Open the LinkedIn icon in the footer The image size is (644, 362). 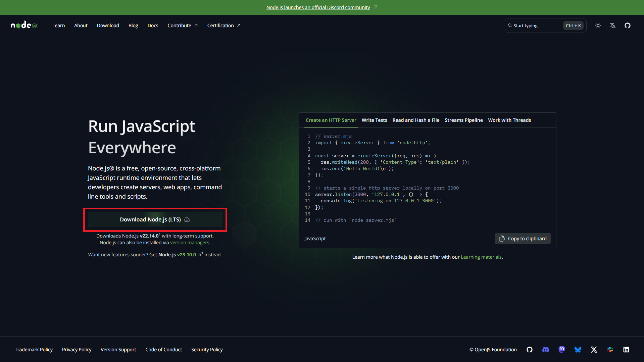(x=626, y=350)
